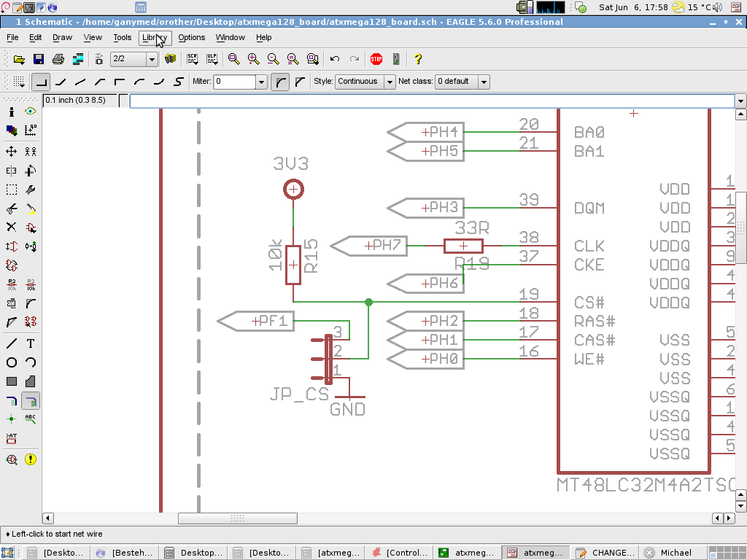Viewport: 747px width, 560px height.
Task: Click the horizontal scrollbar thumb
Action: click(238, 518)
